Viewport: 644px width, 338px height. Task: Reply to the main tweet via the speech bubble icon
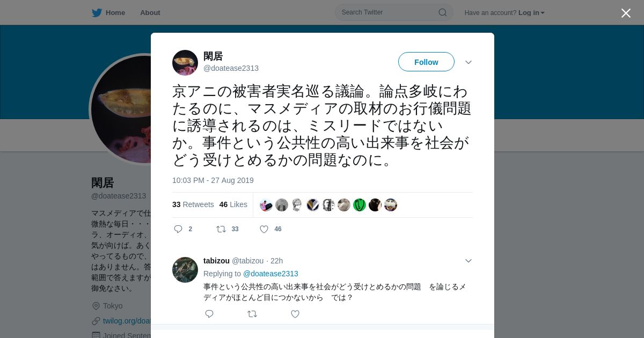[x=178, y=229]
